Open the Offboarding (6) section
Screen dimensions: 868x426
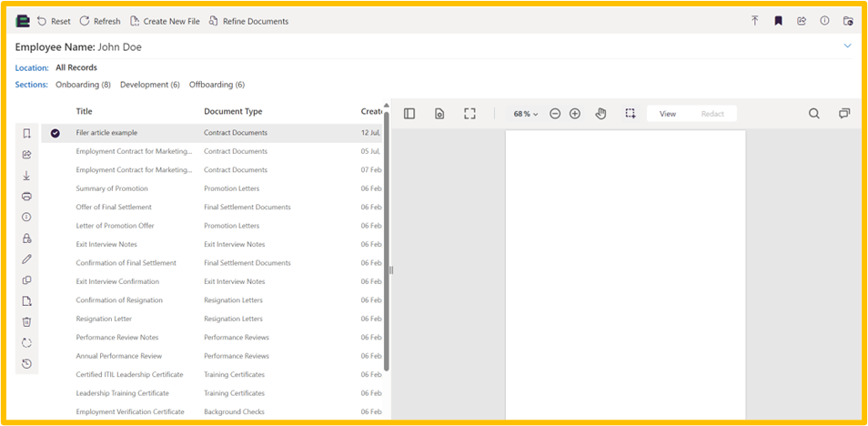pyautogui.click(x=217, y=85)
